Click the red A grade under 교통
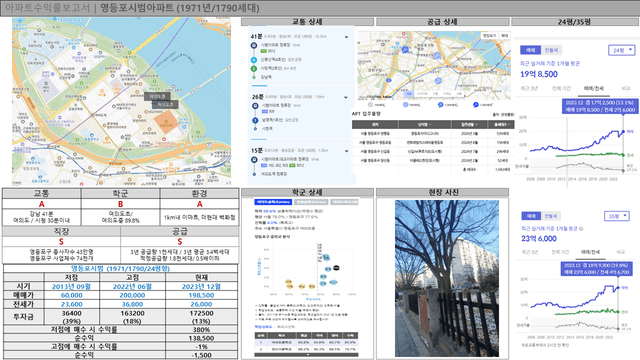The height and width of the screenshot is (360, 640). pos(41,204)
